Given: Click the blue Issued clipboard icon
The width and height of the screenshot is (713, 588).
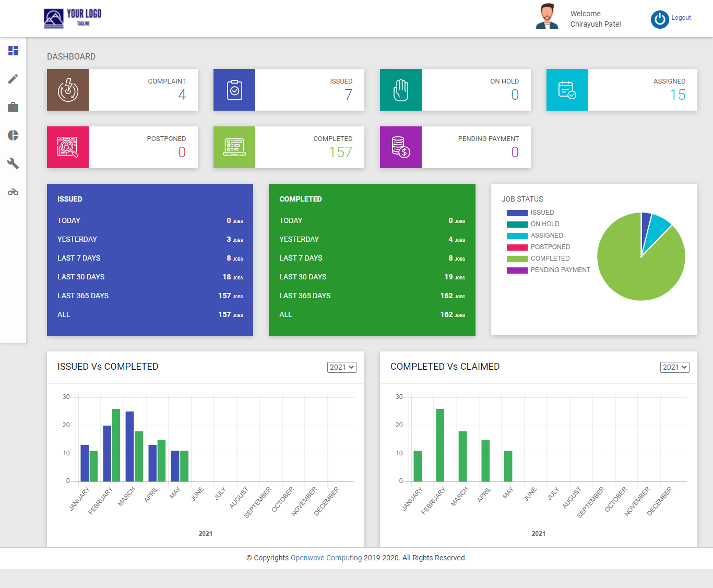Looking at the screenshot, I should click(x=234, y=90).
